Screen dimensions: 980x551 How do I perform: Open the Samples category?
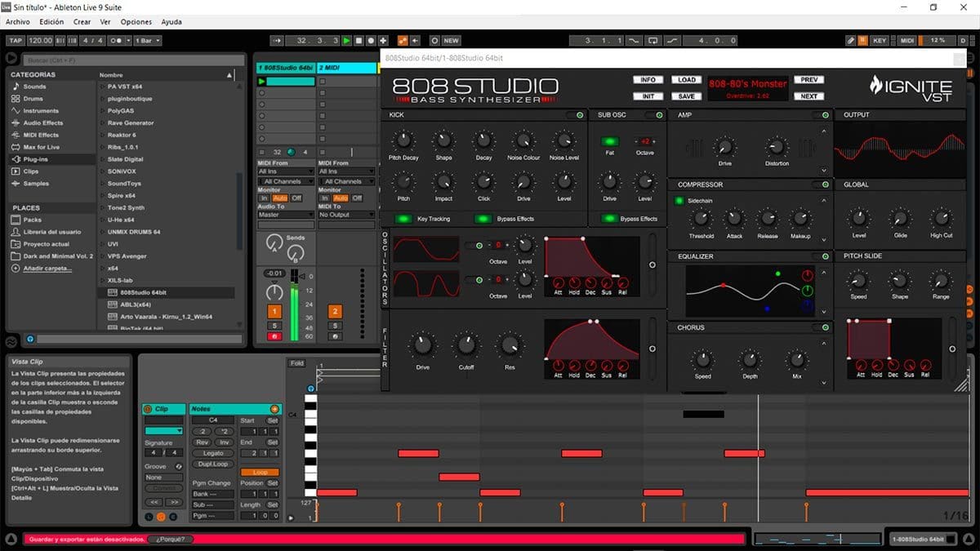[36, 184]
